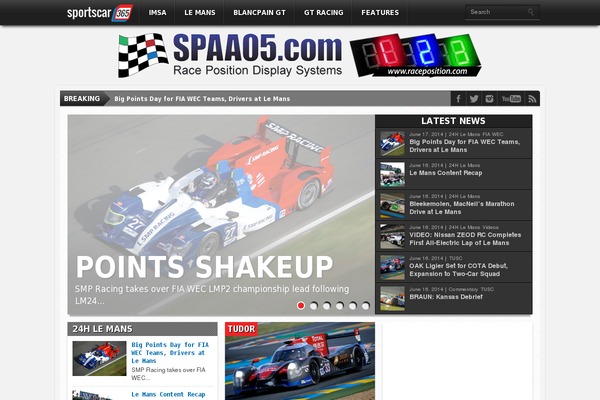Open BRAUN: Kansas Debrief thumbnail
Viewport: 600px width, 400px height.
point(392,298)
